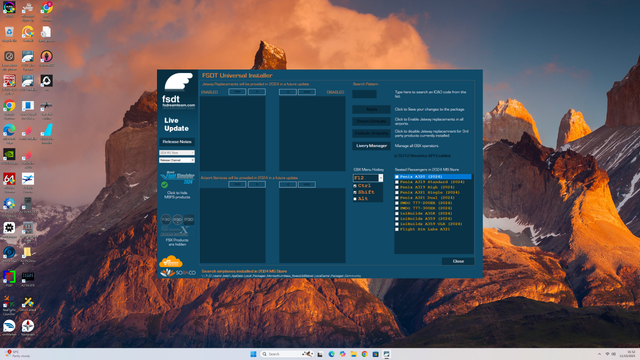This screenshot has height=360, width=640.
Task: Check the PMDG 777-200ER (2024) checkbox
Action: [397, 203]
